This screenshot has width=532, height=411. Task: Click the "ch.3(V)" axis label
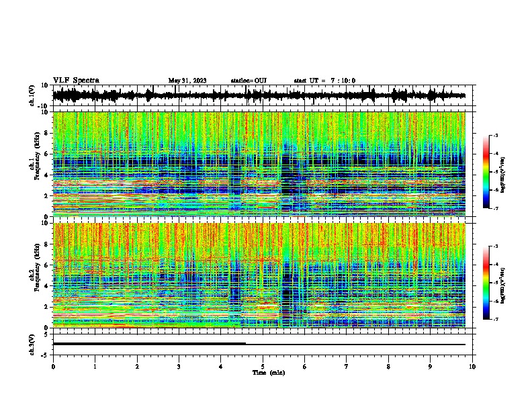click(32, 345)
